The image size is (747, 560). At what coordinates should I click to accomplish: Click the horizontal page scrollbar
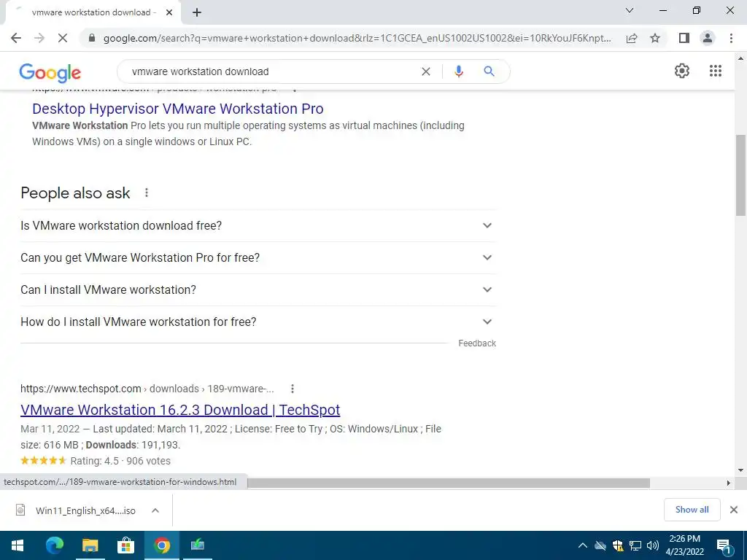coord(449,483)
